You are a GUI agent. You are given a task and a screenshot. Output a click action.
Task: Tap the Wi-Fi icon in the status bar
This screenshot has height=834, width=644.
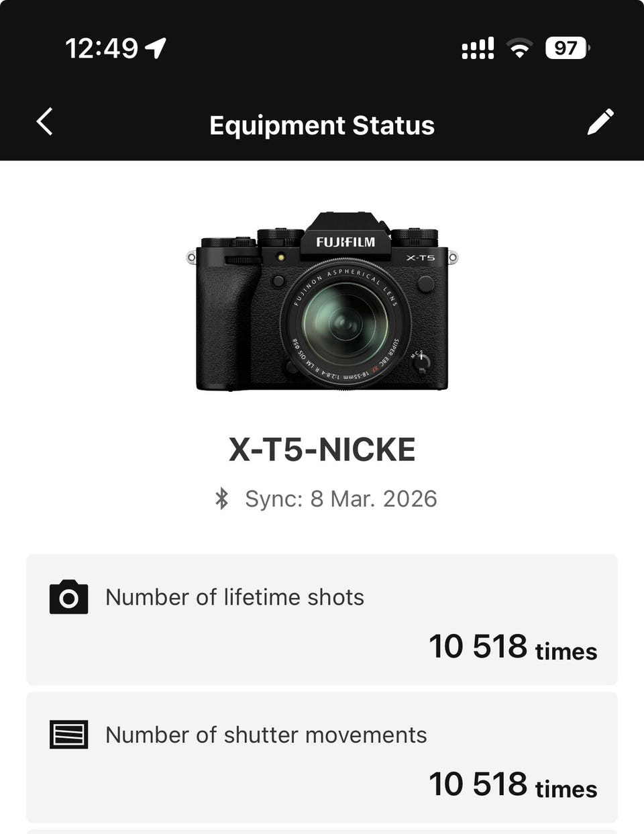tap(519, 48)
